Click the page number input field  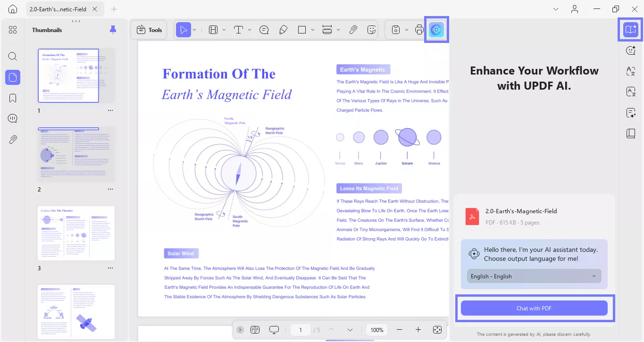pos(301,330)
